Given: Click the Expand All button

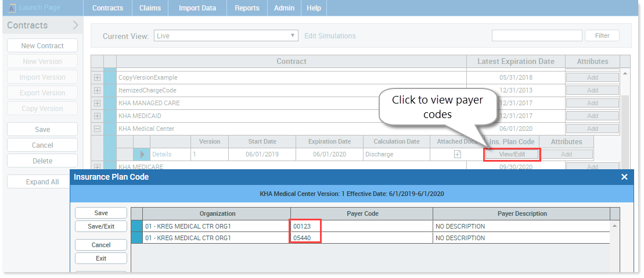Looking at the screenshot, I should (x=42, y=181).
